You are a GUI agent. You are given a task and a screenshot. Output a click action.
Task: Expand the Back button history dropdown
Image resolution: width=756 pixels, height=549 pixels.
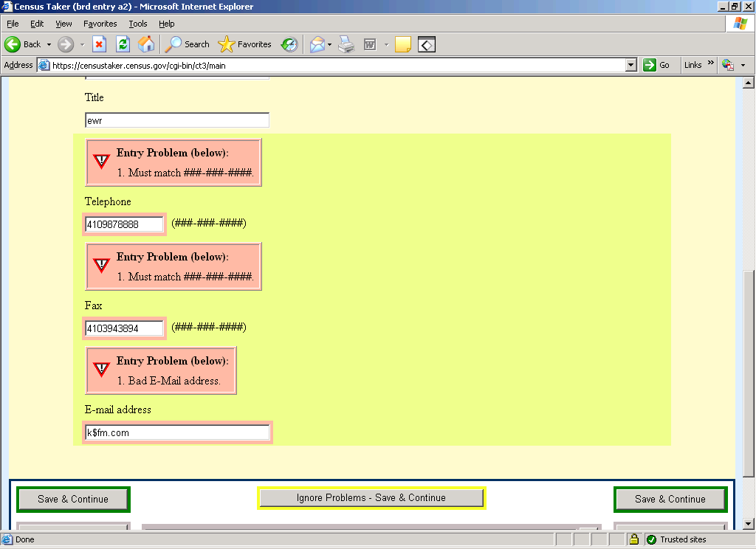tap(49, 44)
